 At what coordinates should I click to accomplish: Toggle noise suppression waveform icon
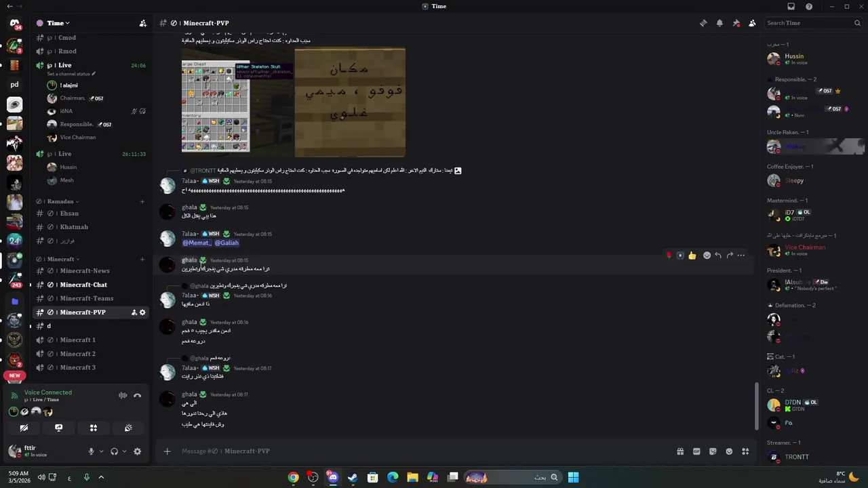point(123,395)
